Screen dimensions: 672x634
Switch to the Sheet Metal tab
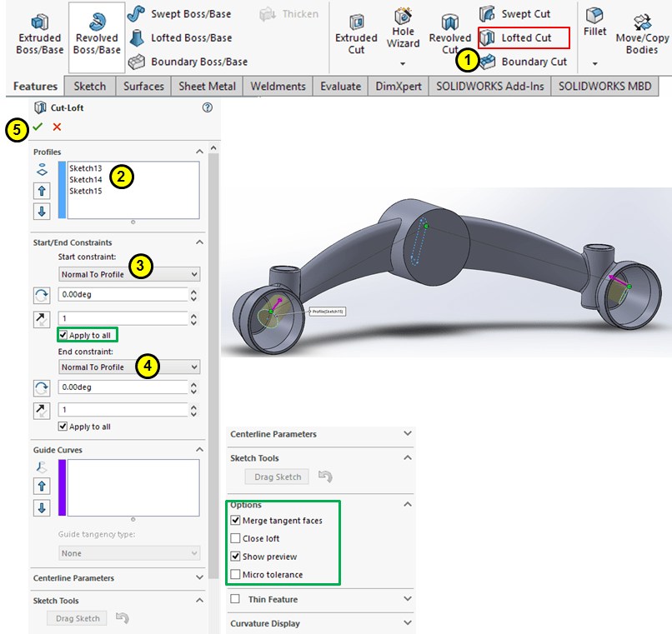[x=208, y=86]
